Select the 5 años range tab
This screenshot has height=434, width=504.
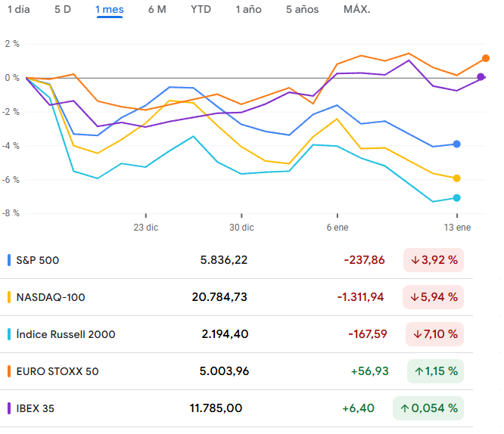(302, 10)
